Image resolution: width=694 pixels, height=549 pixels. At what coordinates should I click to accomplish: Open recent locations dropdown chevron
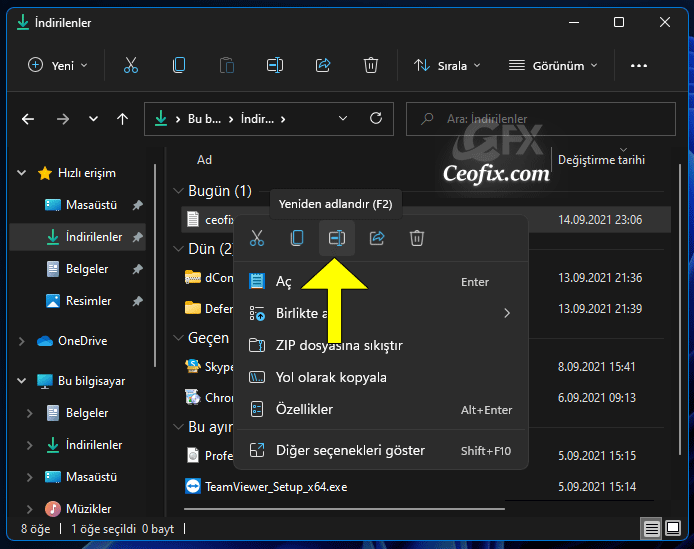point(93,119)
